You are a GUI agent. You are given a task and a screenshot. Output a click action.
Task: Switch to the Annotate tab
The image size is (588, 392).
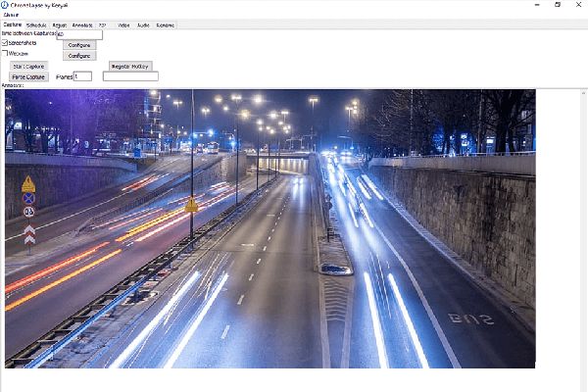coord(82,25)
